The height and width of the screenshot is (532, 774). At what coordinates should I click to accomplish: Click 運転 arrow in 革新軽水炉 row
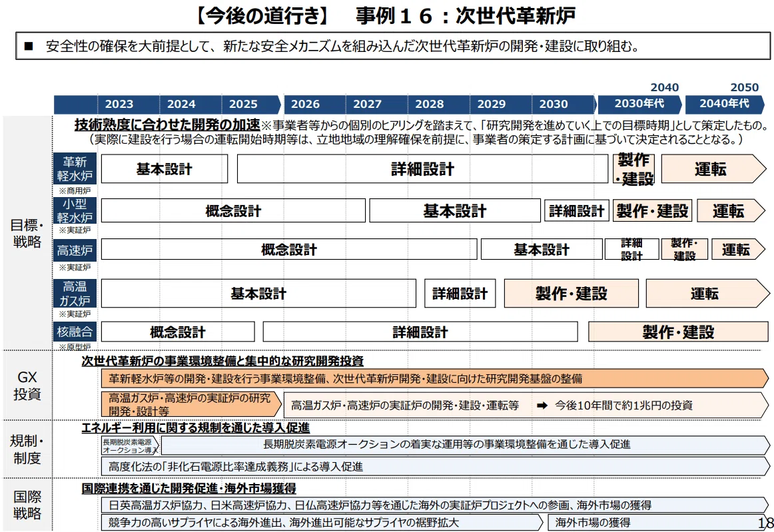pyautogui.click(x=713, y=168)
